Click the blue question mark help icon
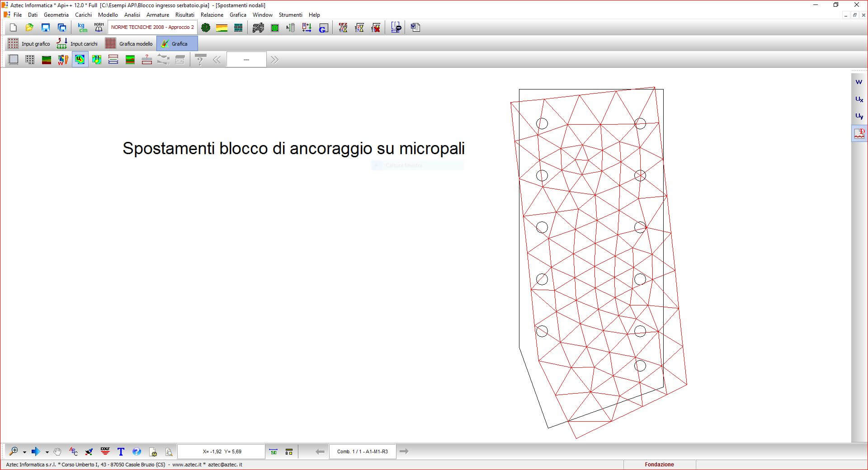This screenshot has height=470, width=868. (137, 451)
